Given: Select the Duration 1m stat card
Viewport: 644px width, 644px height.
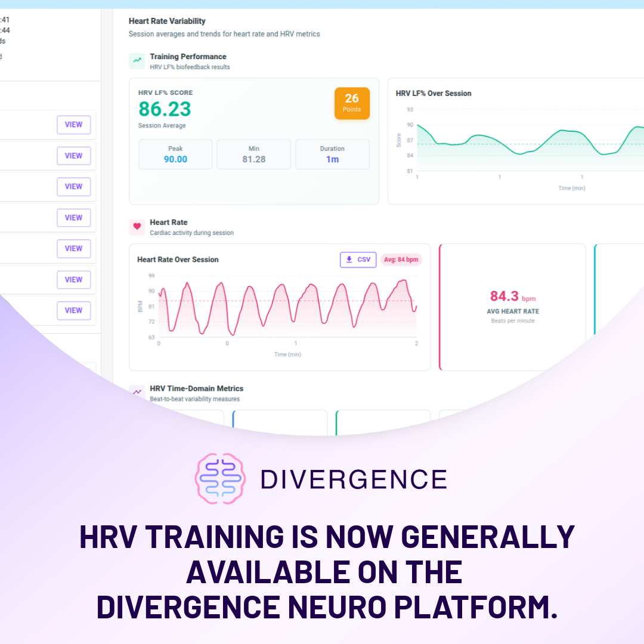Looking at the screenshot, I should 332,154.
